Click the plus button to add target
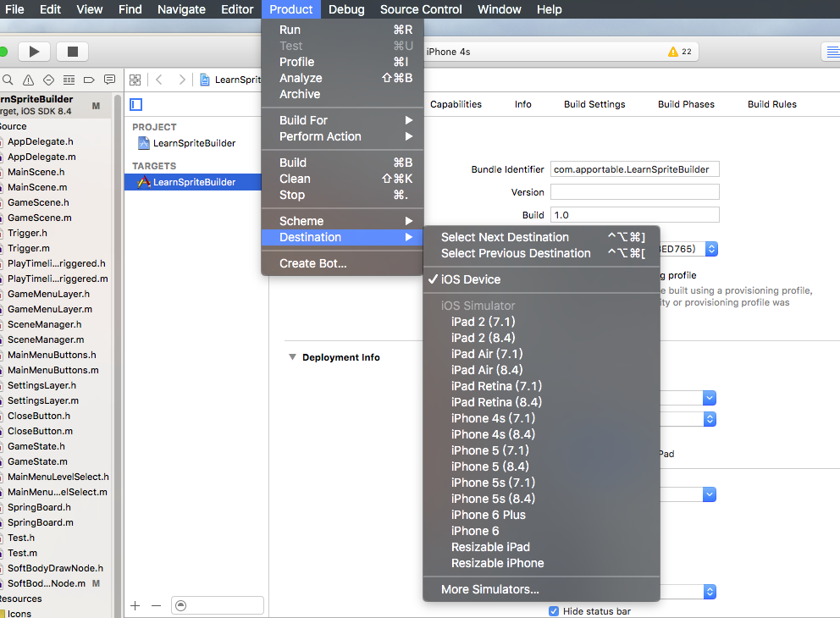840x618 pixels. tap(135, 605)
